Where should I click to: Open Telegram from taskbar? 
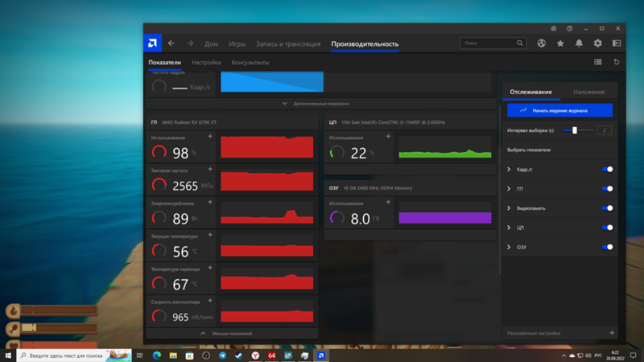[x=222, y=356]
